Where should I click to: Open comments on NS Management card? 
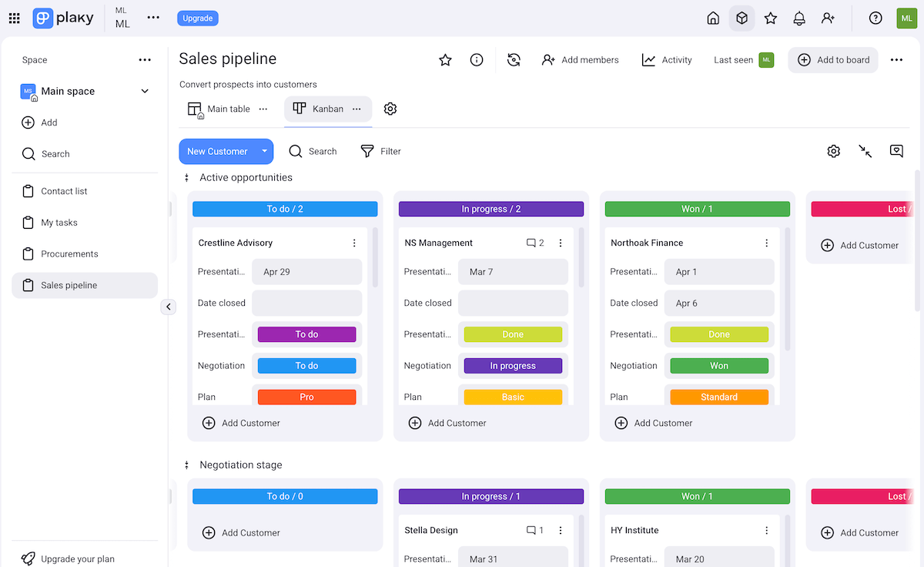coord(535,243)
